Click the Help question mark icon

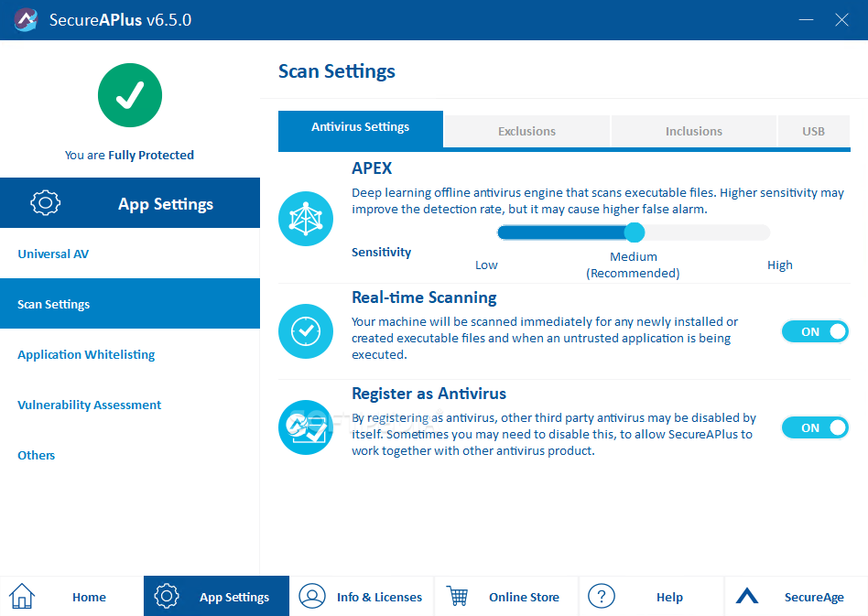(602, 596)
